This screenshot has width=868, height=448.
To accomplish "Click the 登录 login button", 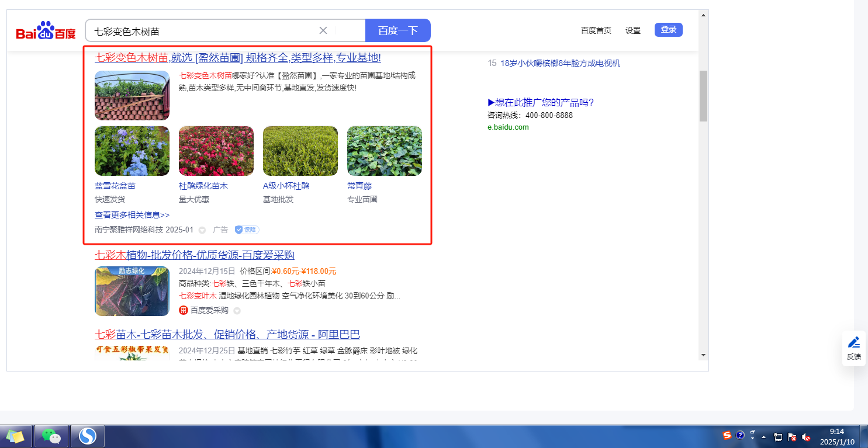I will point(668,30).
